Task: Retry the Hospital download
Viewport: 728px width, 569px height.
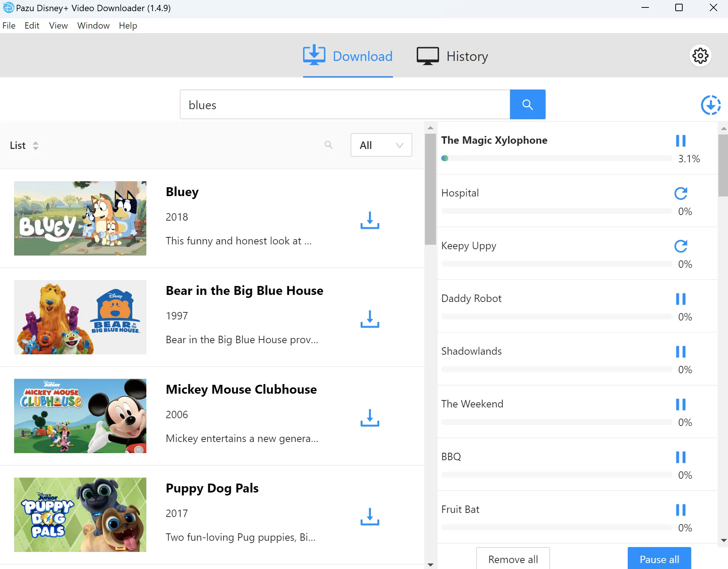Action: pyautogui.click(x=680, y=194)
